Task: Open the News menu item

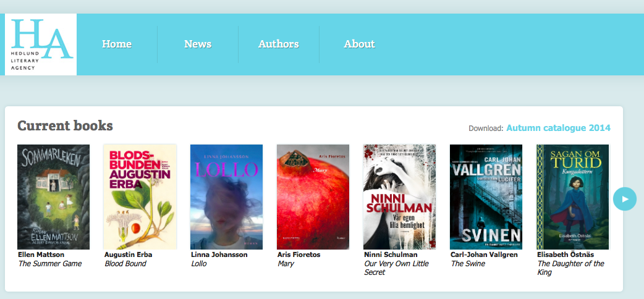Action: click(198, 44)
